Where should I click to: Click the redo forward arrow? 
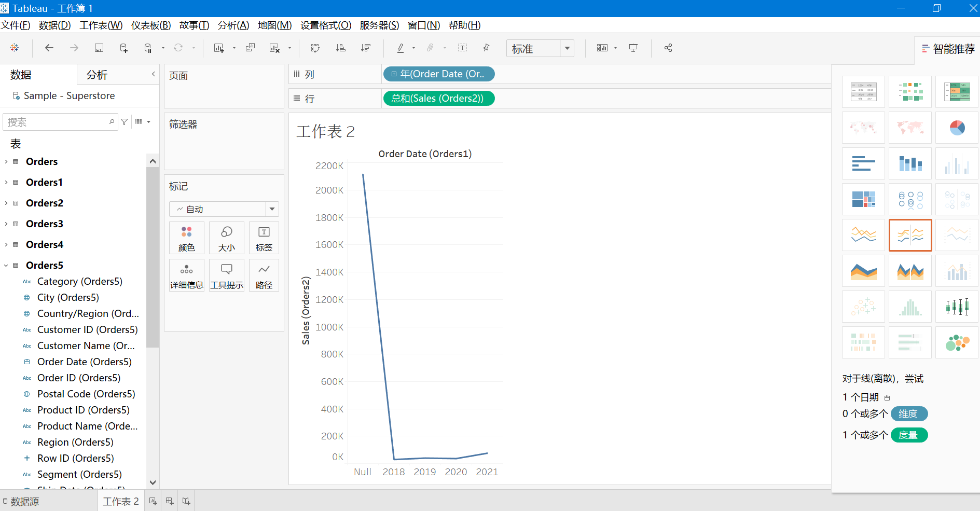click(74, 48)
